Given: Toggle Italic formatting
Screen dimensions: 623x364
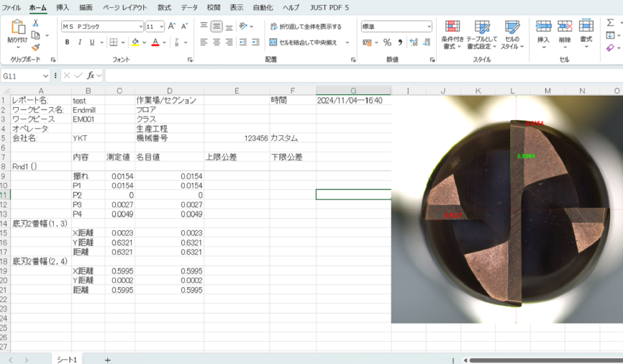Looking at the screenshot, I should point(80,42).
